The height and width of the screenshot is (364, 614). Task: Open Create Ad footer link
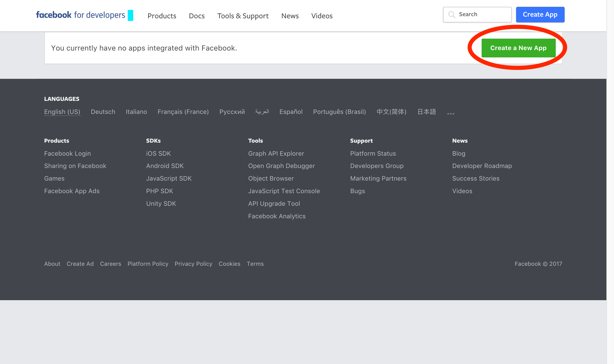click(80, 264)
